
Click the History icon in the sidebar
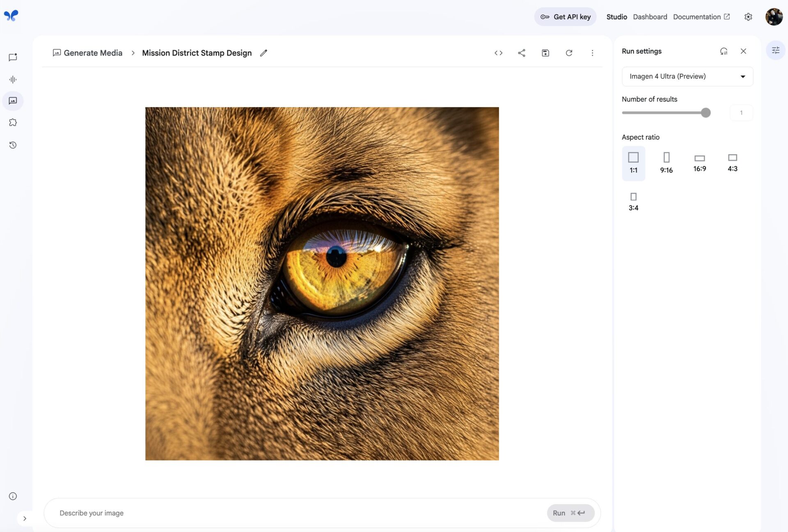13,145
